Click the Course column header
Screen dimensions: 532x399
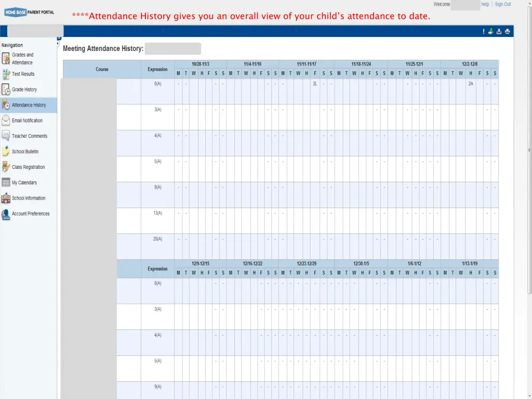[x=102, y=69]
